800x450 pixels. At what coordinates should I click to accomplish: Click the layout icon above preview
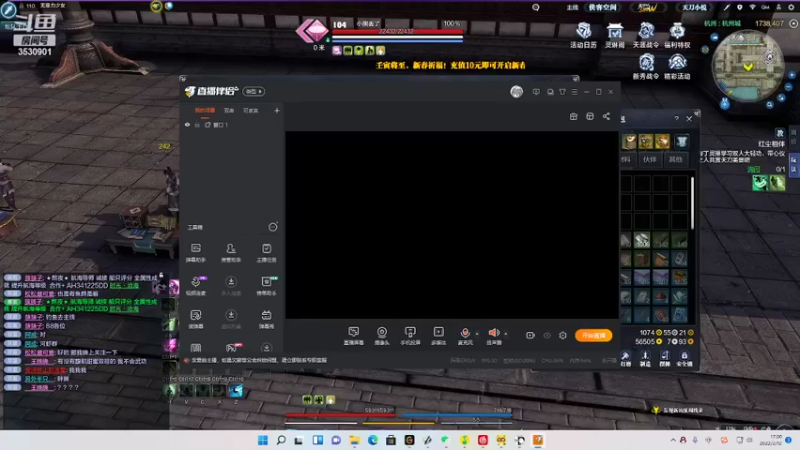click(x=590, y=116)
